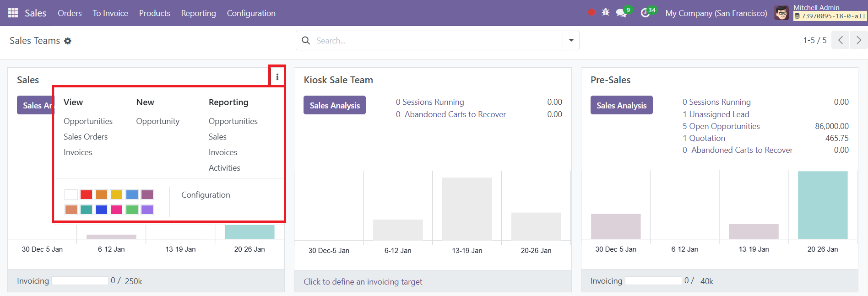Open the Products menu
The height and width of the screenshot is (296, 868).
pyautogui.click(x=155, y=13)
